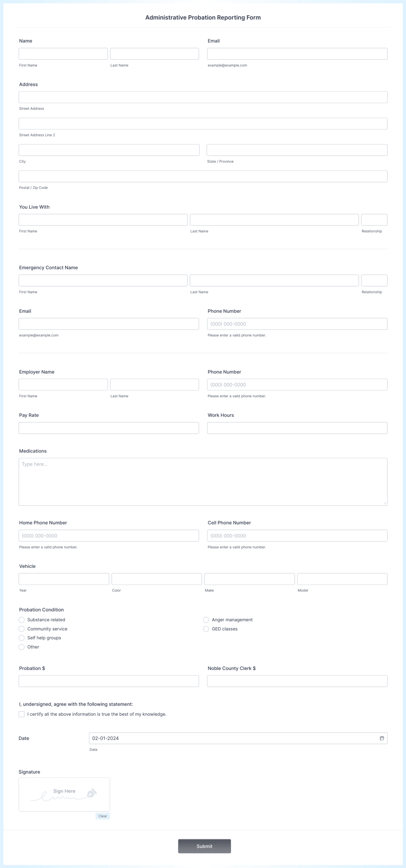Click the Pay Rate input box
The height and width of the screenshot is (868, 406).
[109, 428]
